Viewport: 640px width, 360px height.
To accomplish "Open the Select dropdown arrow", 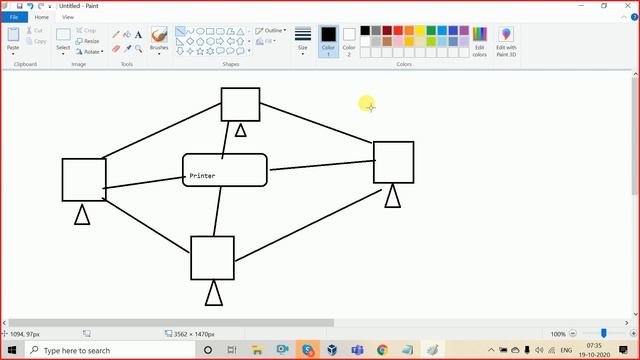I will pyautogui.click(x=63, y=54).
